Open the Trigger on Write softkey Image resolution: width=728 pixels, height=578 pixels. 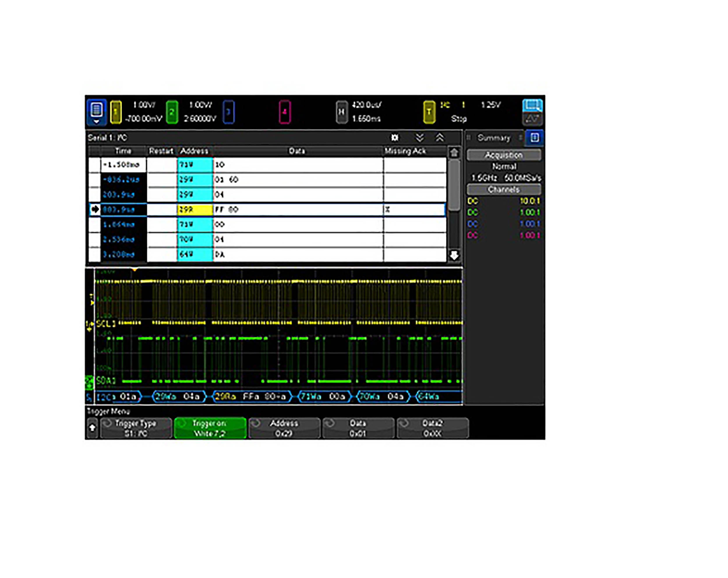tap(210, 428)
